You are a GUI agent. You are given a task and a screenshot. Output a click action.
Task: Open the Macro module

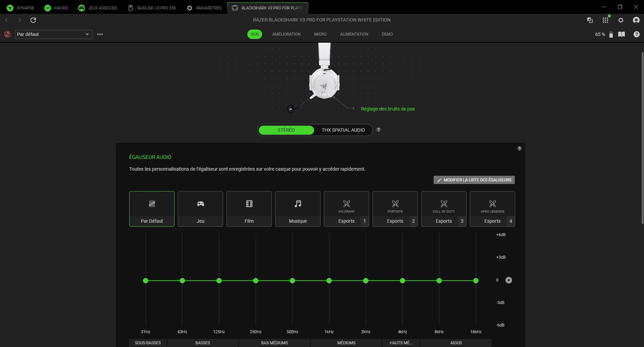coord(56,8)
